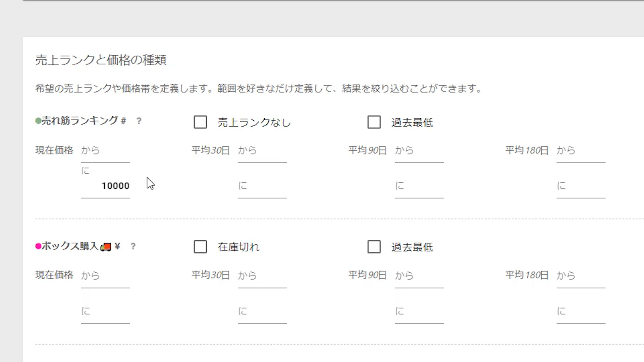Click the sales rank 現在価格 field containing 10000
Image resolution: width=644 pixels, height=362 pixels.
[x=105, y=186]
